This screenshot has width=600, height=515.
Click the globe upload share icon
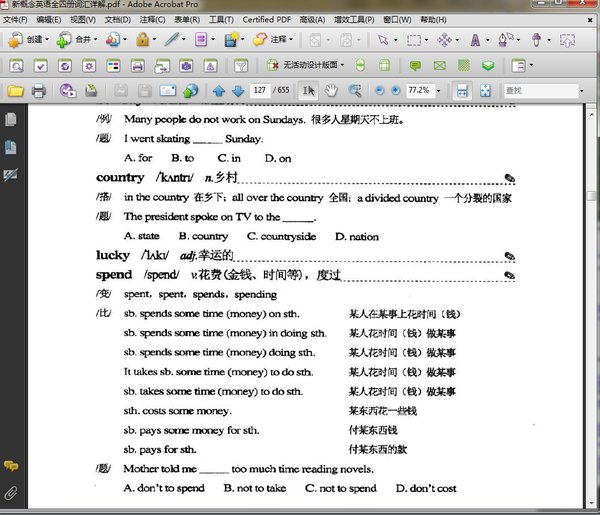(191, 91)
